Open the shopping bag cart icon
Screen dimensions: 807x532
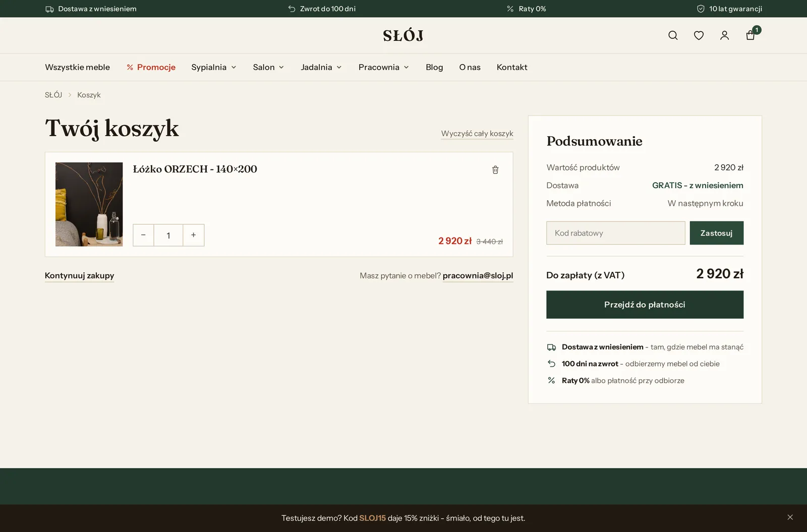pos(751,35)
